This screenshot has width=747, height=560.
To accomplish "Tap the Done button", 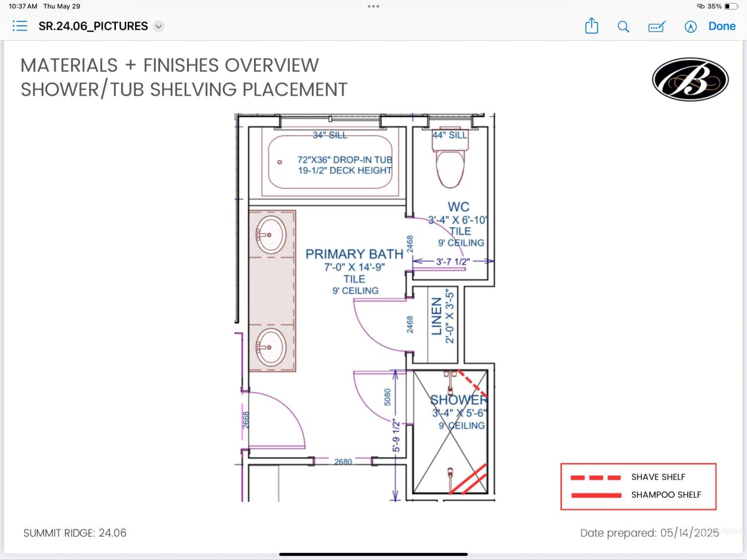I will pos(722,26).
